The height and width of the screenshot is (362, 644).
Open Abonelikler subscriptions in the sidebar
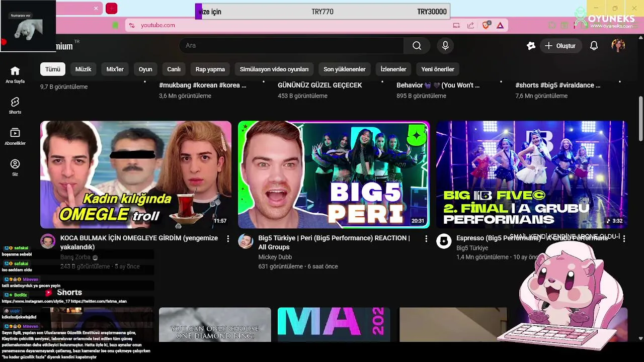(15, 136)
